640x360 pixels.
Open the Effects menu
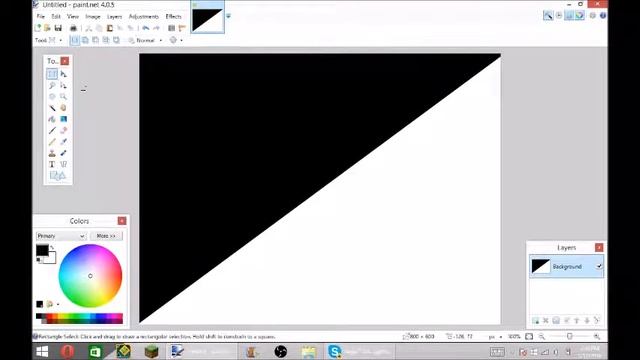[173, 16]
